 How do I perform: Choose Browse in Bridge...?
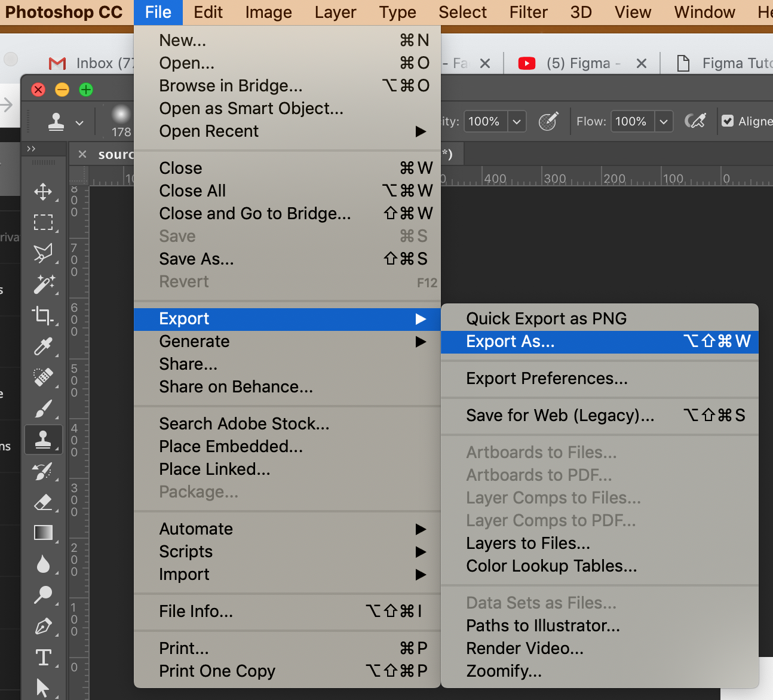(x=287, y=86)
